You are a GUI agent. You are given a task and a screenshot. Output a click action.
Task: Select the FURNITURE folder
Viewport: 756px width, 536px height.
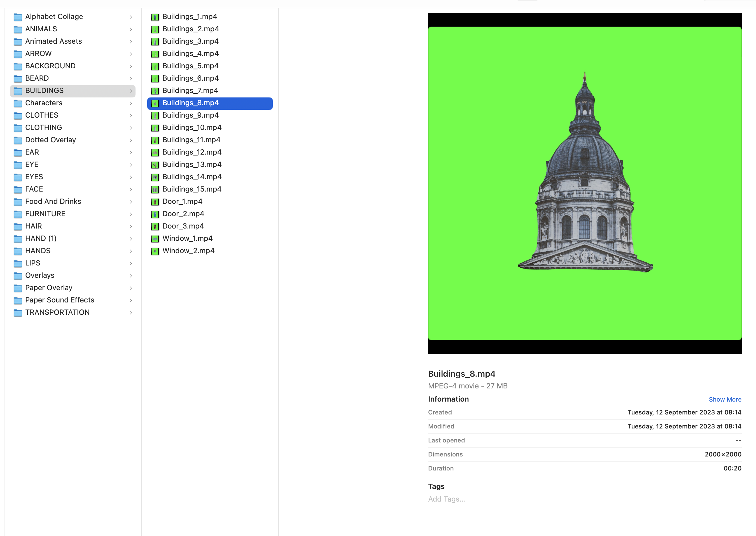[x=45, y=214]
